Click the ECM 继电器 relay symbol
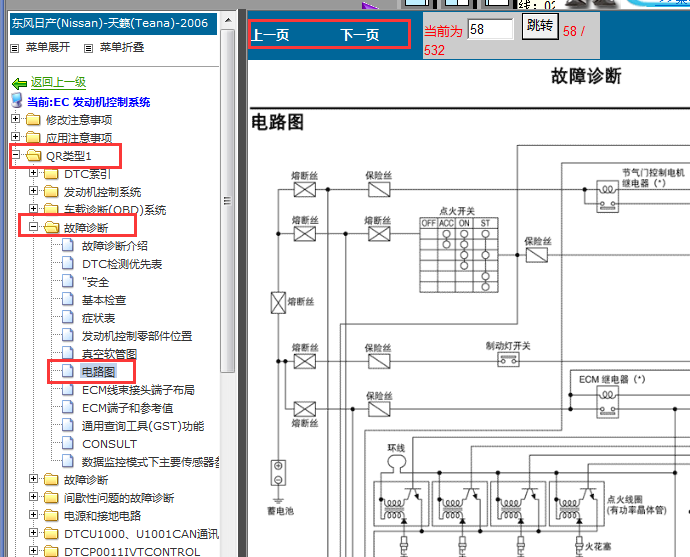 (608, 404)
